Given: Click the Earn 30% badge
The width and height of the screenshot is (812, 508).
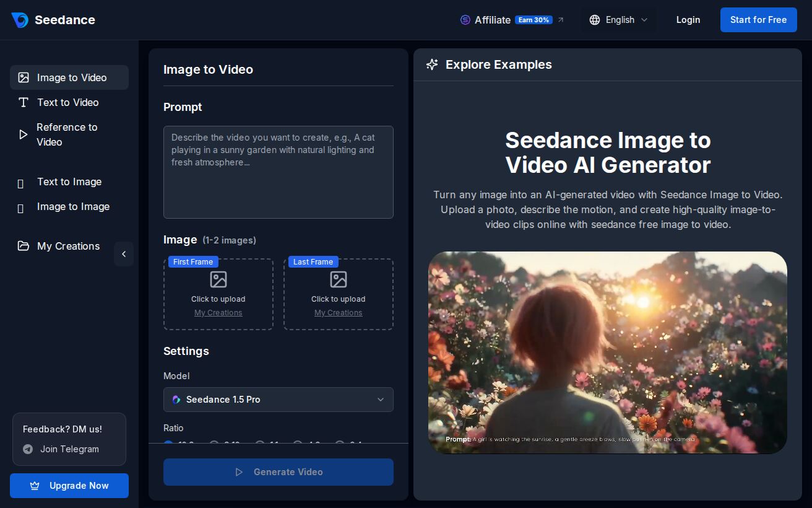Looking at the screenshot, I should coord(533,20).
